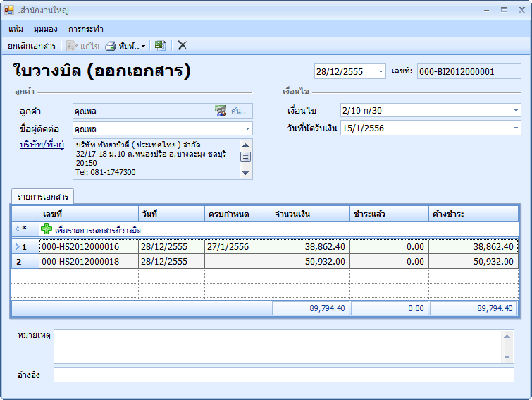Select the รายการเอกสาร tab
532x400 pixels.
coord(43,197)
